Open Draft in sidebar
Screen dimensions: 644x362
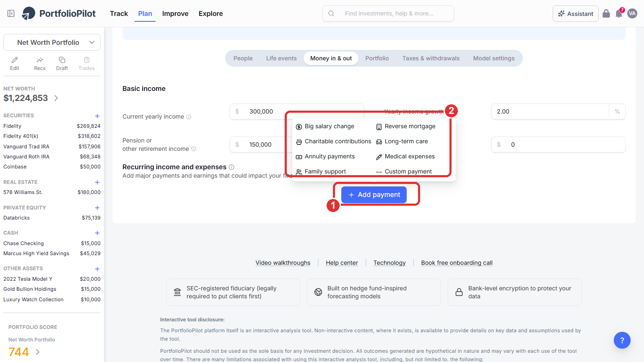pyautogui.click(x=62, y=64)
